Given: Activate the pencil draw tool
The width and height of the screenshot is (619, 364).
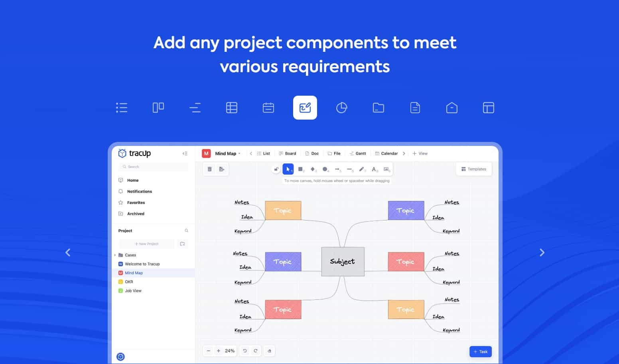Looking at the screenshot, I should coord(361,169).
